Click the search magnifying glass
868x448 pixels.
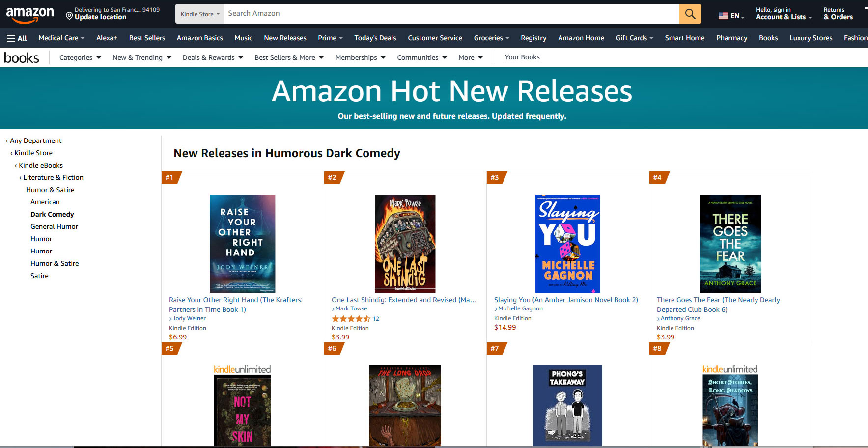coord(690,13)
